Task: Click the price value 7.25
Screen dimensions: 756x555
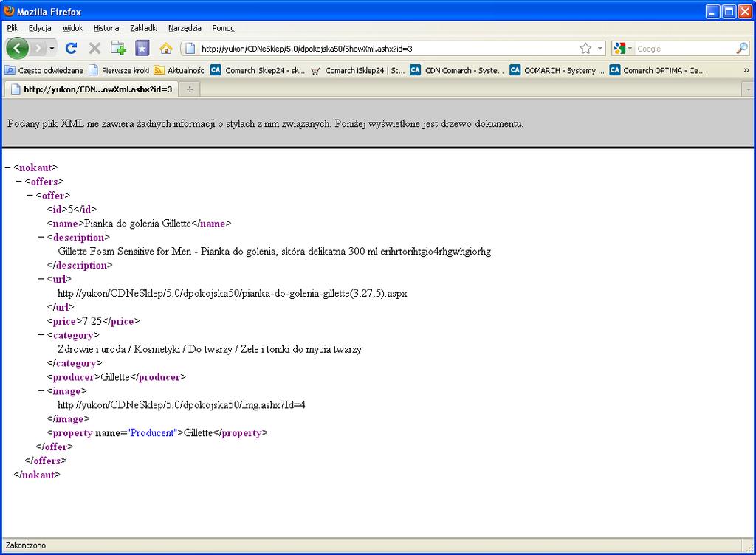Action: pos(92,321)
